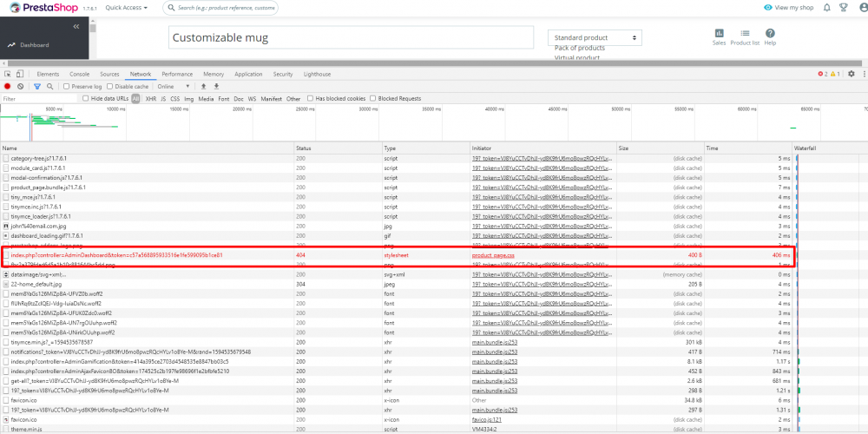
Task: Toggle the device toolbar icon
Action: click(22, 75)
